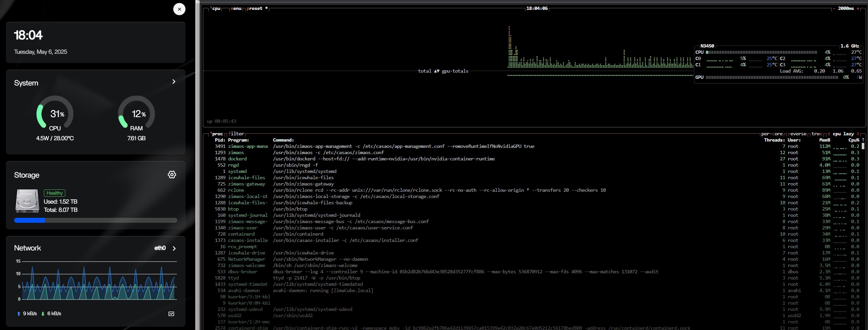Select the systemd-udevd process row

point(537,310)
